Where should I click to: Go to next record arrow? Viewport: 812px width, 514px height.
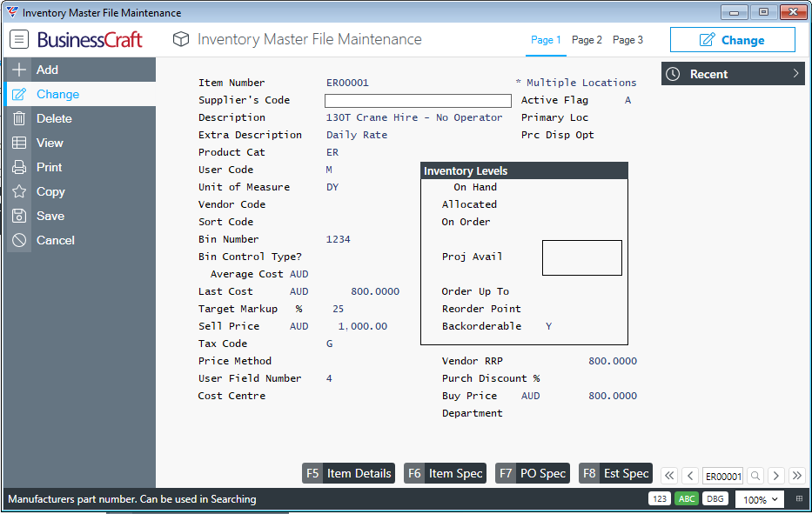coord(775,476)
